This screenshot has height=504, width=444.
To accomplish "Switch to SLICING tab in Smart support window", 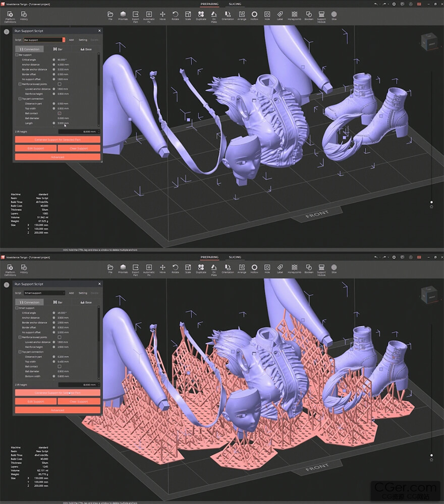I will coord(235,257).
